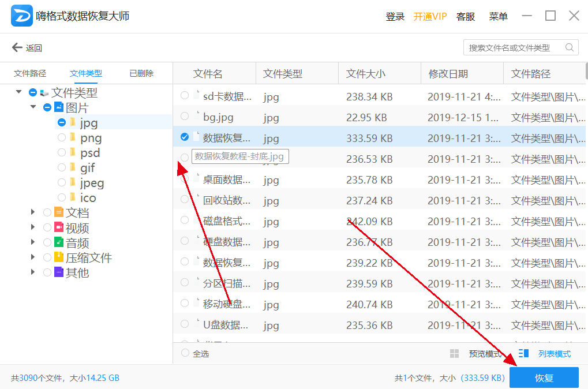Image resolution: width=588 pixels, height=389 pixels.
Task: Select the png type checkbox in tree
Action: click(x=62, y=137)
